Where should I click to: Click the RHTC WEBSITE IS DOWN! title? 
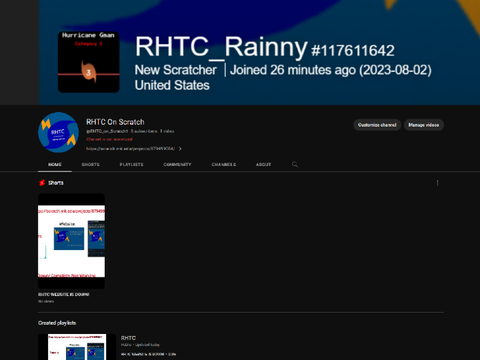pyautogui.click(x=64, y=294)
